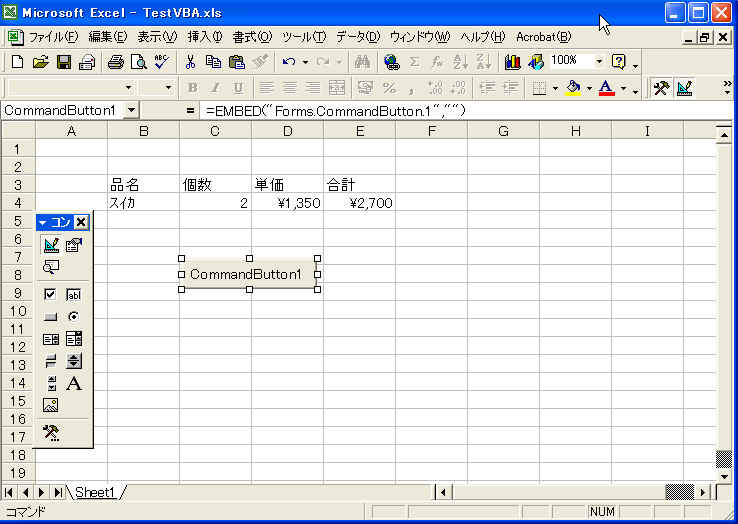Open the Borders dropdown arrow
Viewport: 738px width, 524px height.
pos(555,88)
